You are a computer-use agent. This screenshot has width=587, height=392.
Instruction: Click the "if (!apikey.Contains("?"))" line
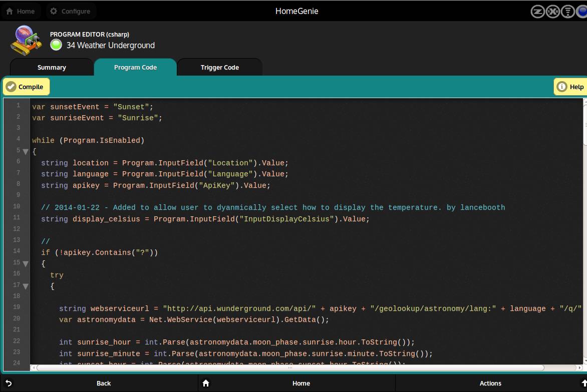pyautogui.click(x=99, y=252)
